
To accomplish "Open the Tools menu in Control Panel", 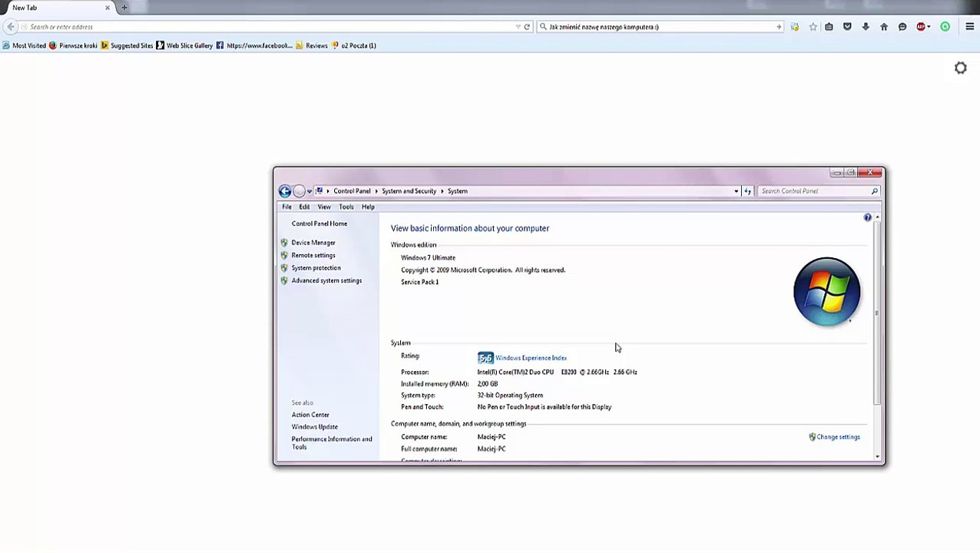I will (346, 207).
